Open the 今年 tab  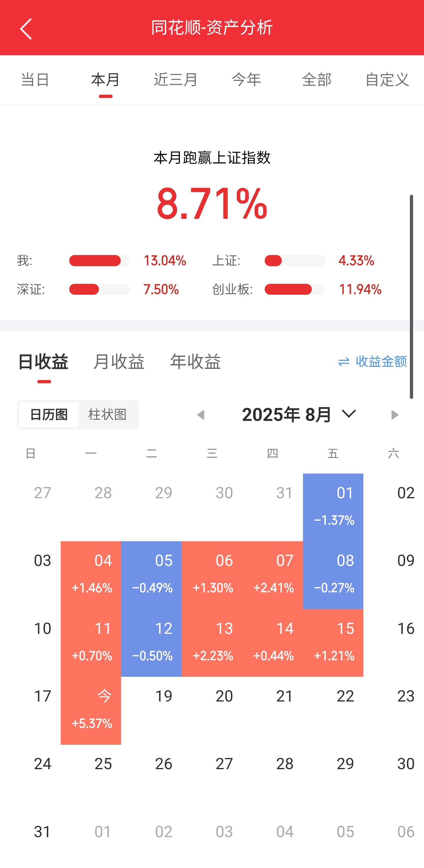[x=246, y=80]
